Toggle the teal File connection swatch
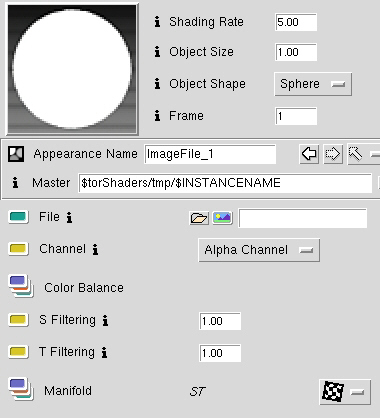The image size is (380, 418). click(18, 217)
